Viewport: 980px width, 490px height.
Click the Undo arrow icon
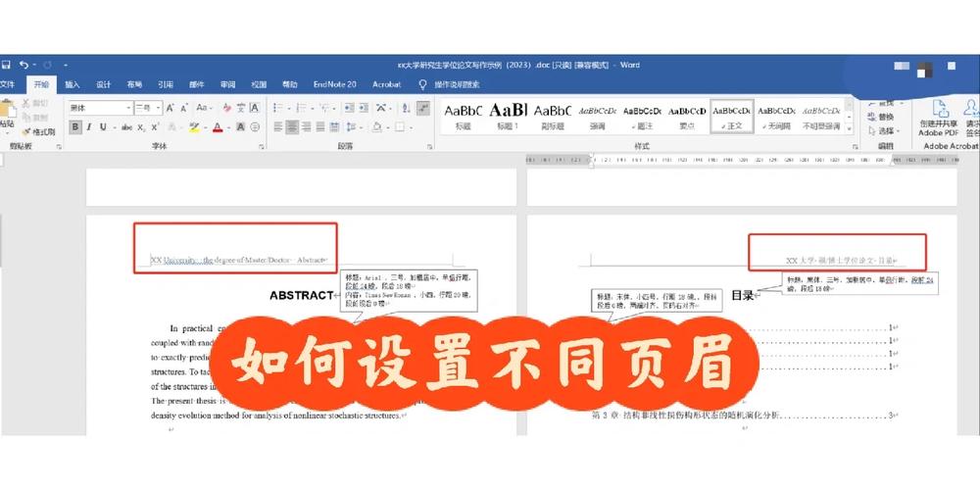tap(24, 65)
